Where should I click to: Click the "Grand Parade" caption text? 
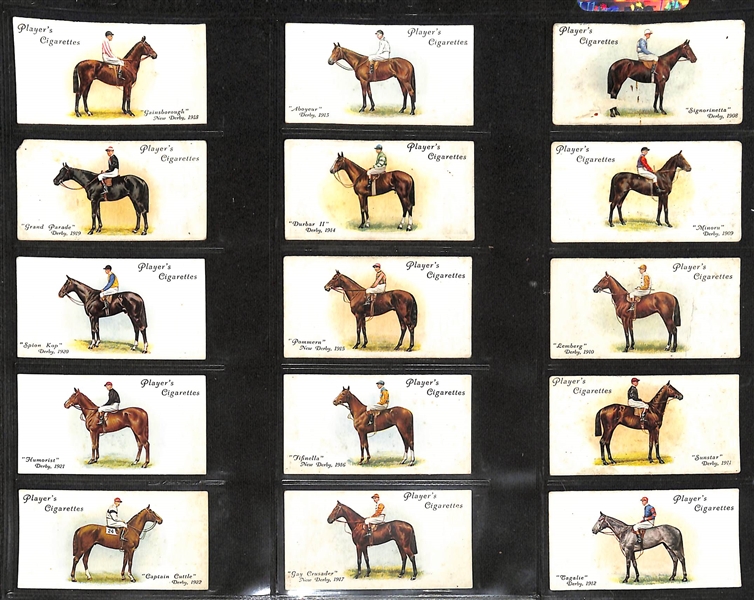pos(48,226)
